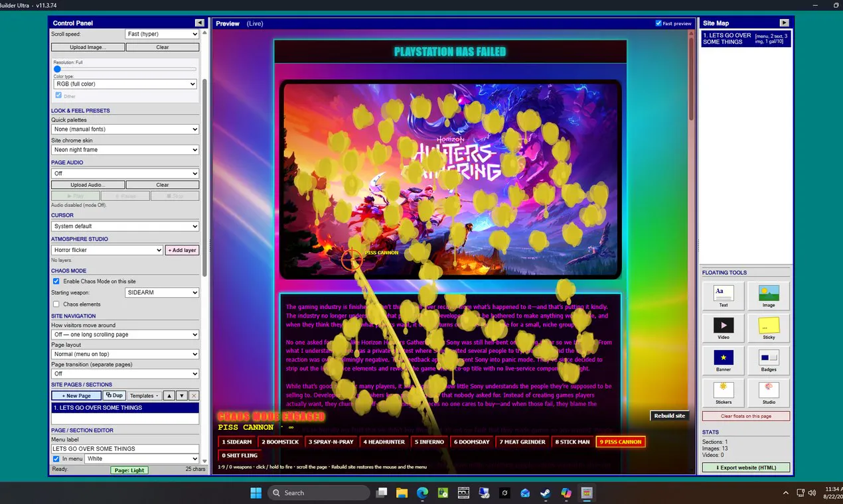This screenshot has height=504, width=843.
Task: Click the Resolution slider handle
Action: click(x=57, y=69)
